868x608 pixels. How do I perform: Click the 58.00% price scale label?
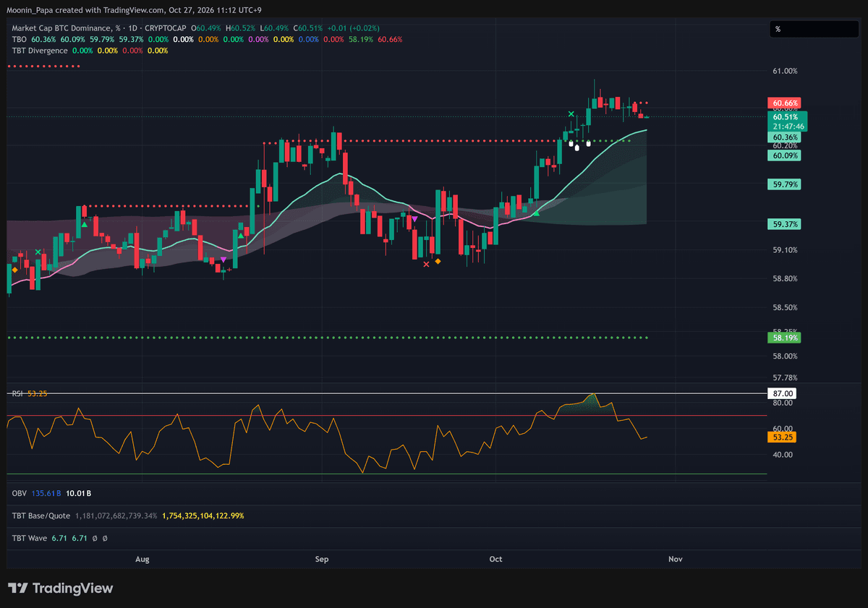[x=786, y=356]
